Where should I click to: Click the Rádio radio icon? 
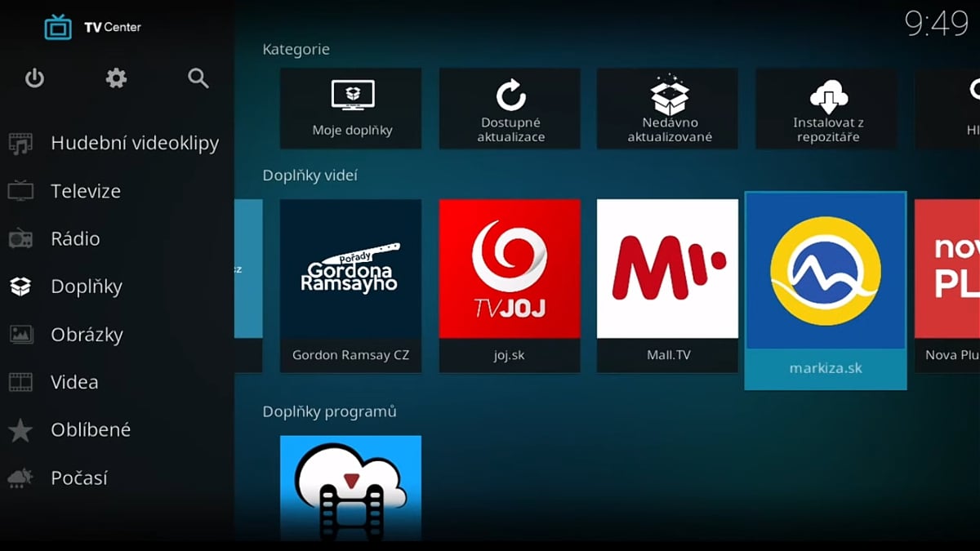[x=20, y=239]
